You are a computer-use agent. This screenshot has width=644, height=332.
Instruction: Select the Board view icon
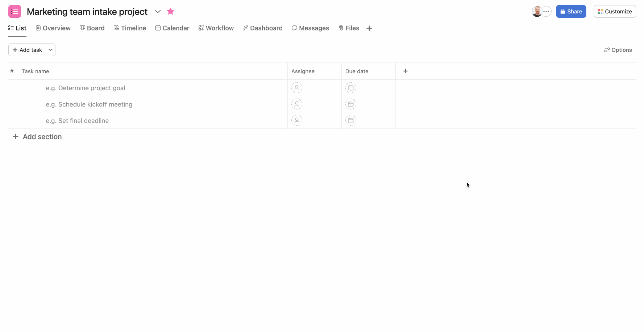coord(82,28)
